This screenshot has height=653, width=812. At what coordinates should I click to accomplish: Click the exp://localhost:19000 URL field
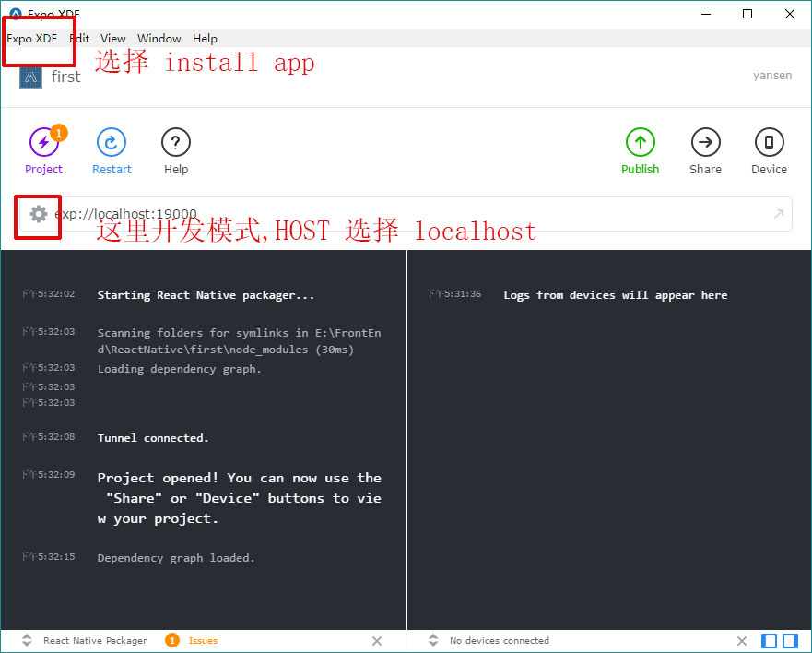click(x=406, y=214)
